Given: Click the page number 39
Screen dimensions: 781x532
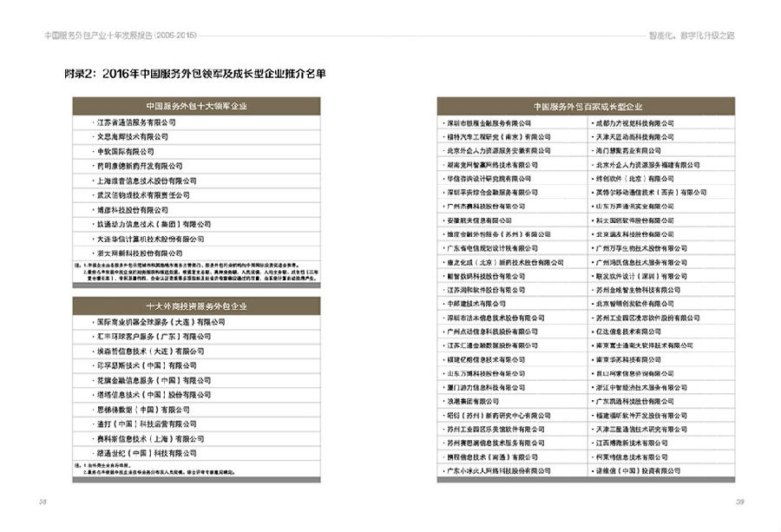Looking at the screenshot, I should [739, 502].
